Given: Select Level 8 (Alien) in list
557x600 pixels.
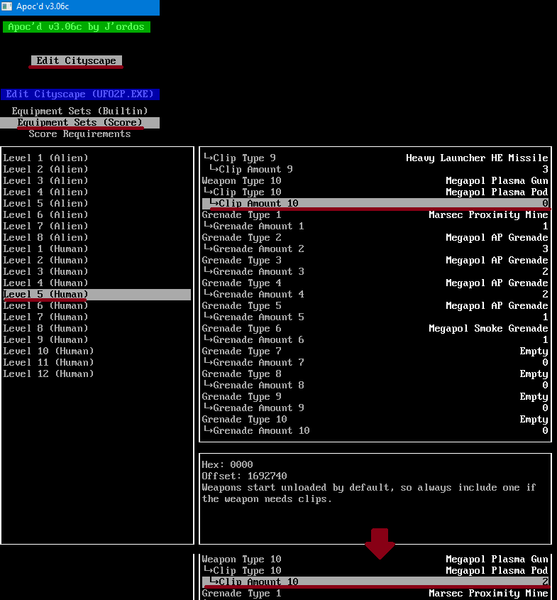Looking at the screenshot, I should [46, 237].
